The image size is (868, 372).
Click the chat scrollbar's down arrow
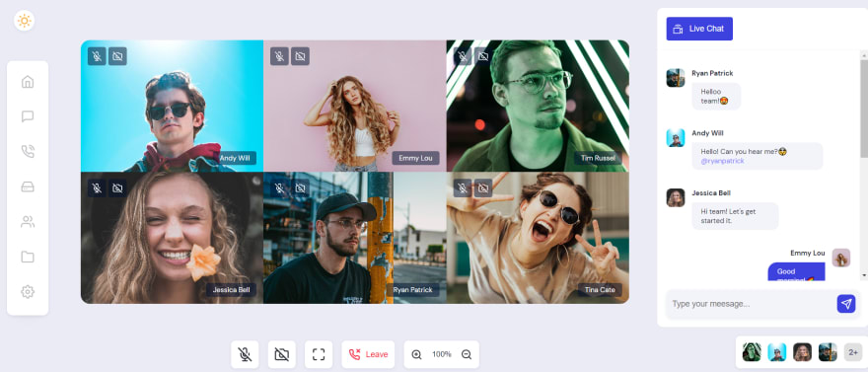coord(864,275)
